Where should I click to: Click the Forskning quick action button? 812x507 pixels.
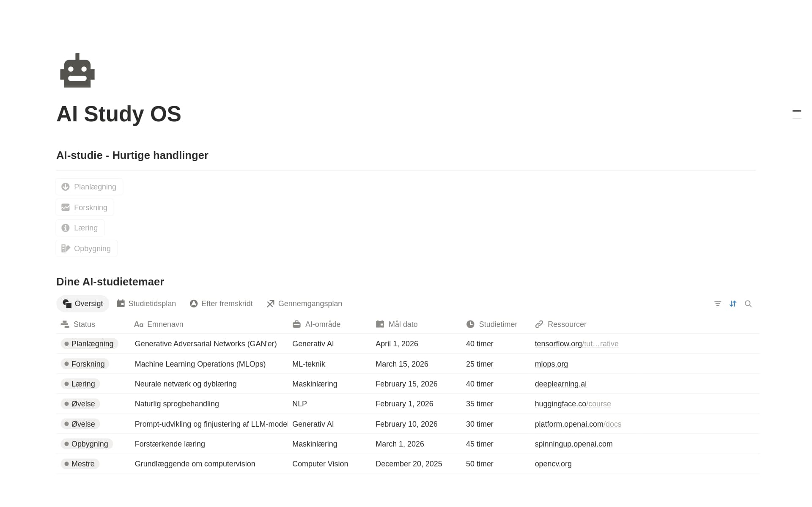[x=85, y=208]
